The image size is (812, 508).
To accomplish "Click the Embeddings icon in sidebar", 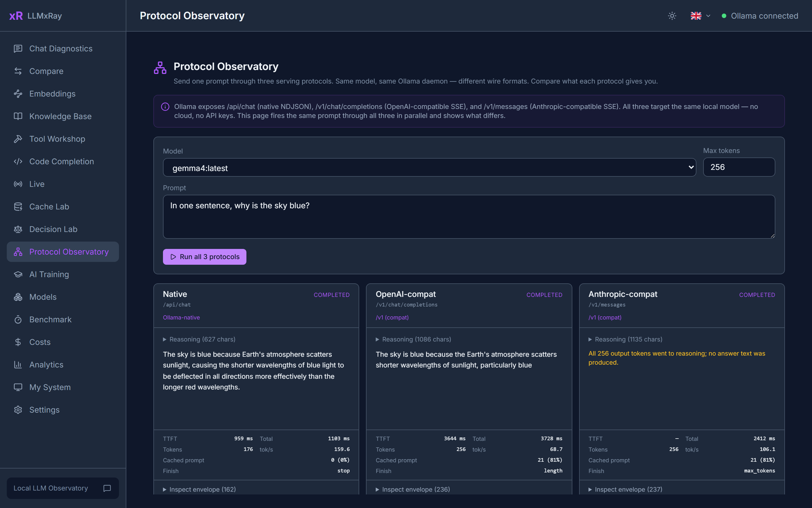I will pyautogui.click(x=18, y=94).
